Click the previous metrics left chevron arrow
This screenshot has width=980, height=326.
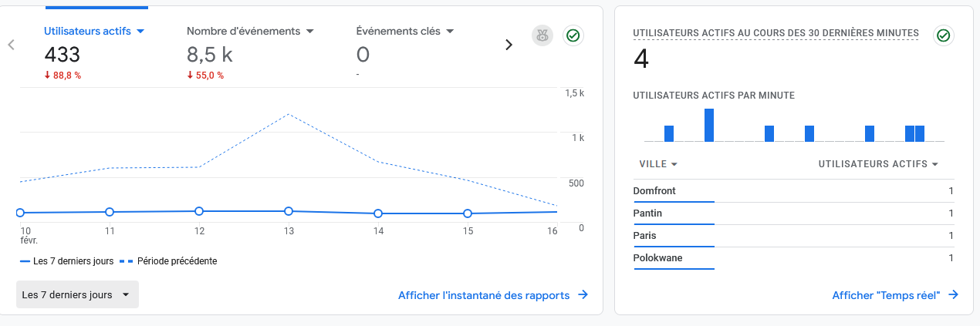click(11, 45)
